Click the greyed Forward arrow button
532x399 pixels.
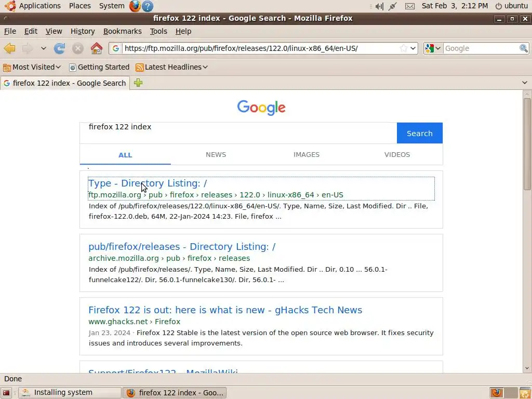tap(27, 48)
